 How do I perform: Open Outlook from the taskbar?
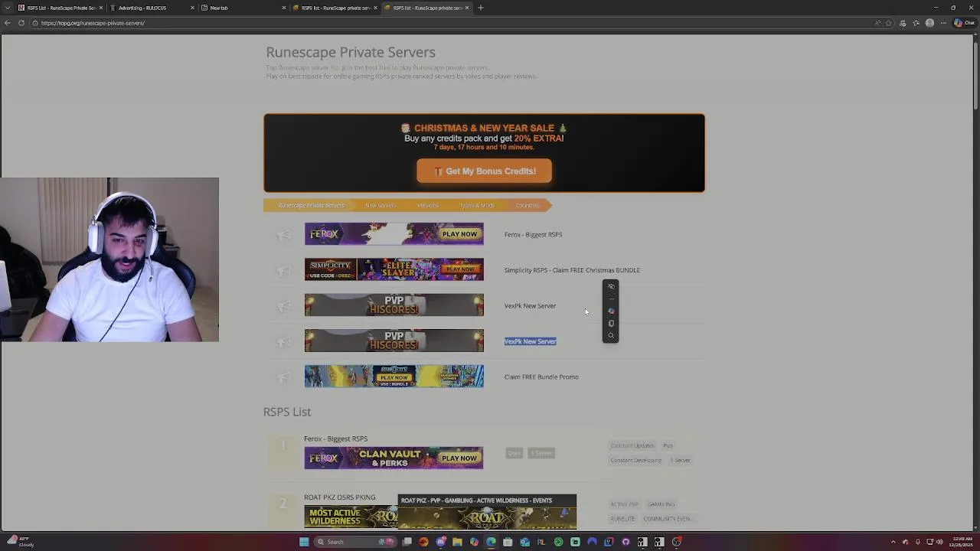[x=524, y=542]
